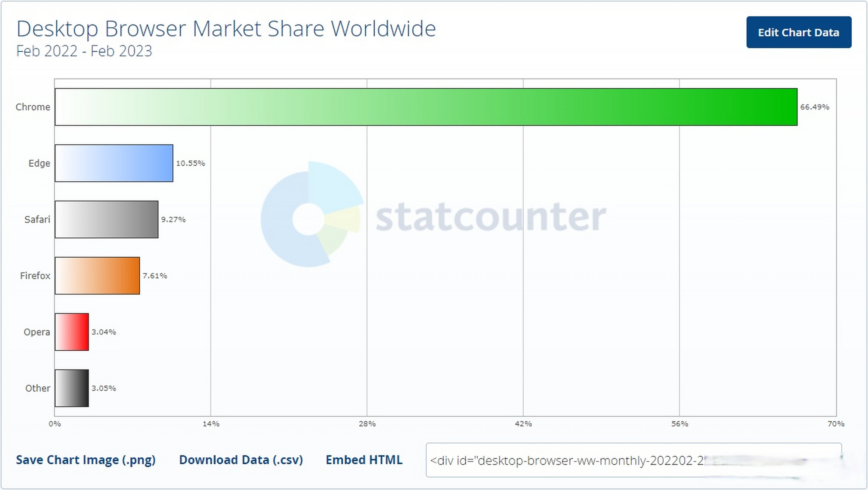Click the 70% axis tick label
Viewport: 868px width, 490px height.
tap(836, 424)
